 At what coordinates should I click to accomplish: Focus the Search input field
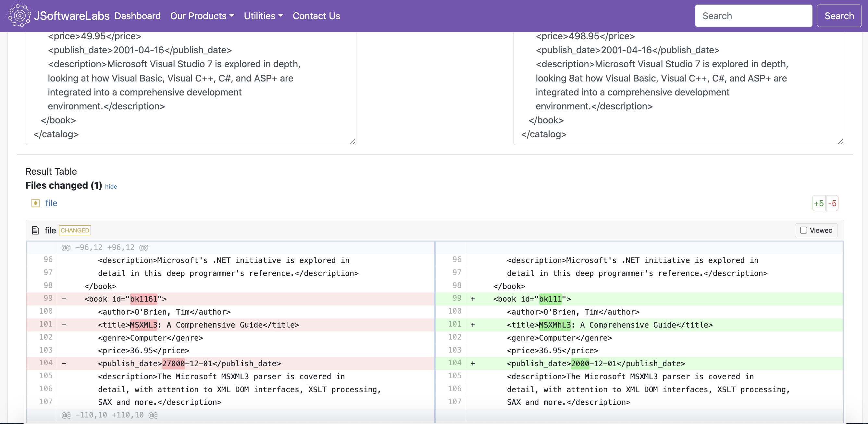pos(753,16)
